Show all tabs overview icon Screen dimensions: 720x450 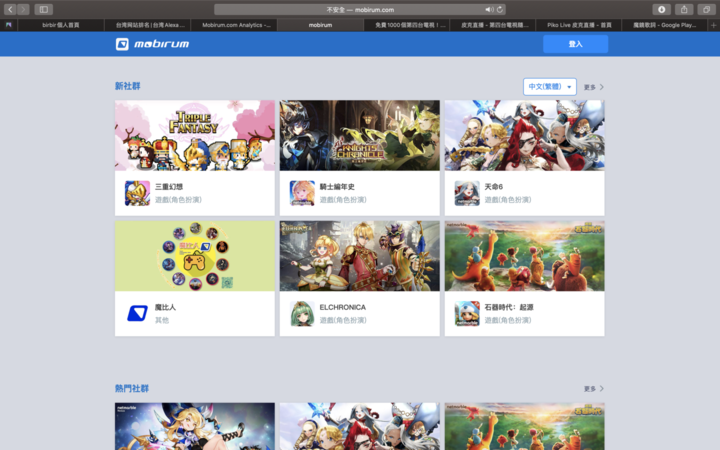(x=706, y=9)
